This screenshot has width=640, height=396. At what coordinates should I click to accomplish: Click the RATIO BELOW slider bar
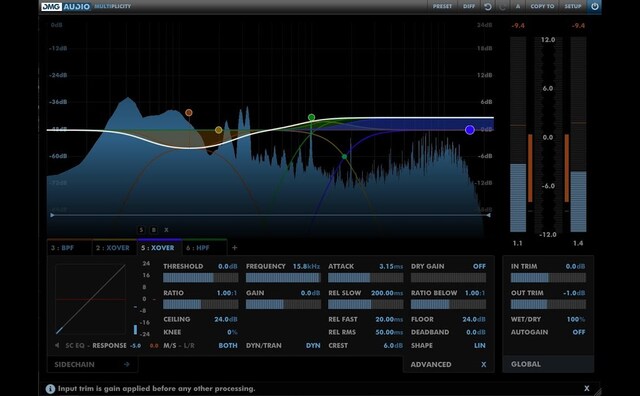pyautogui.click(x=448, y=304)
